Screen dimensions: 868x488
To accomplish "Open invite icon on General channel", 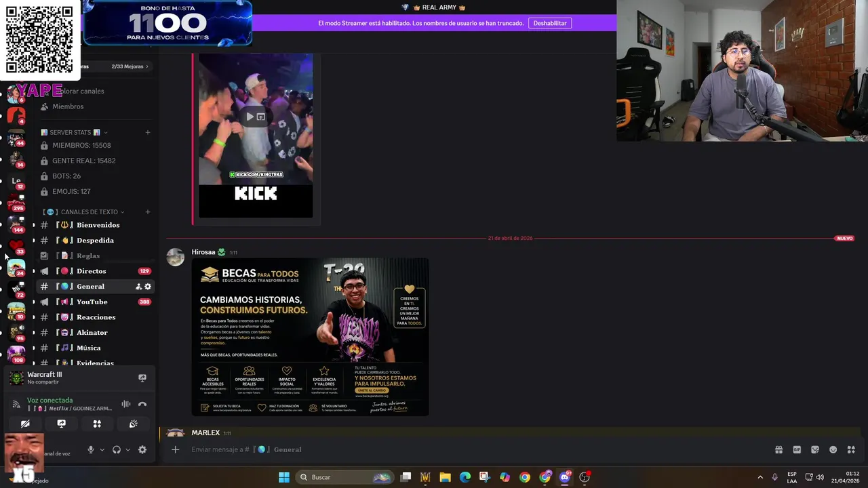I will click(x=138, y=287).
